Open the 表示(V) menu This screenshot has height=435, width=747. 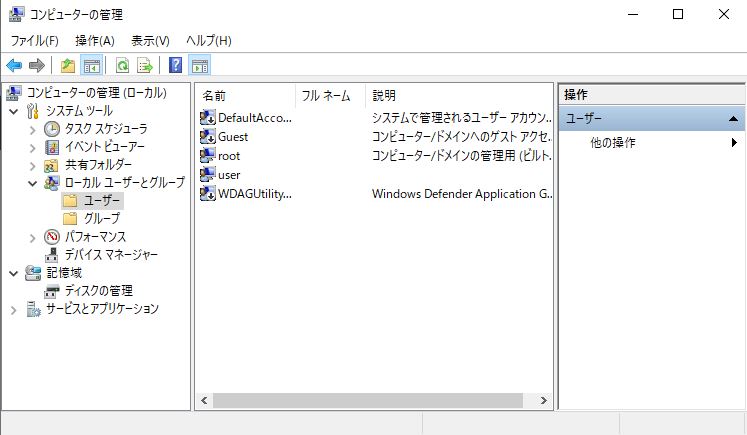click(151, 40)
